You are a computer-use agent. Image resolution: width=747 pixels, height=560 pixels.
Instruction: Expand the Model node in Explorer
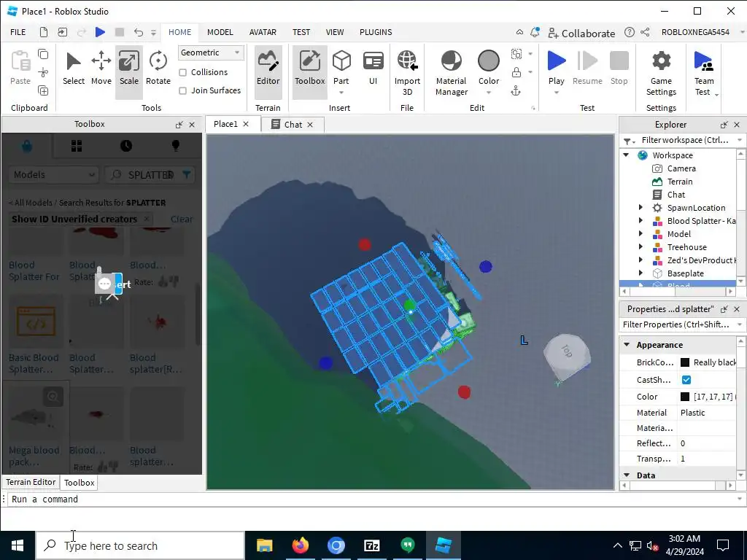tap(640, 233)
